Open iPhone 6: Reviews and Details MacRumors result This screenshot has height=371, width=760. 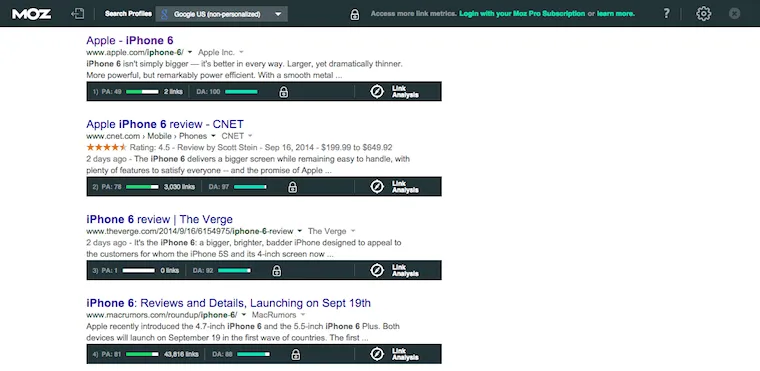pos(228,303)
